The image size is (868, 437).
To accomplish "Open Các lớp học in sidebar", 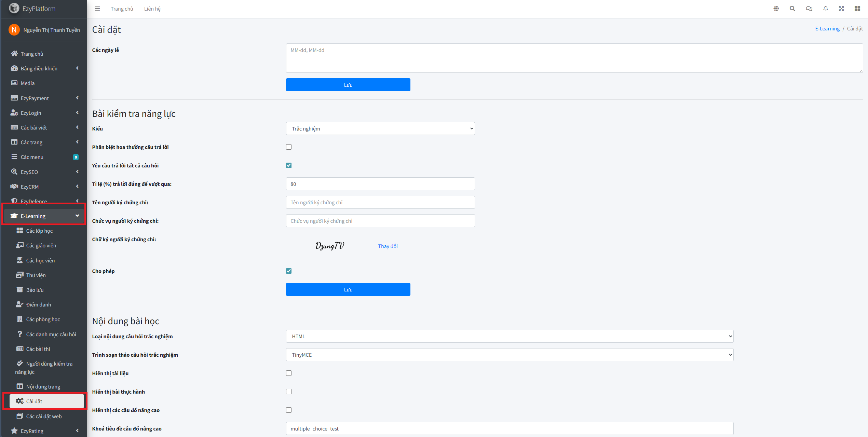I will (x=39, y=231).
